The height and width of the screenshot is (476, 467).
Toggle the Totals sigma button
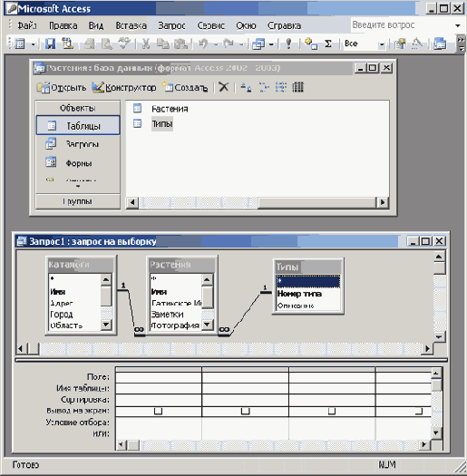[x=328, y=44]
